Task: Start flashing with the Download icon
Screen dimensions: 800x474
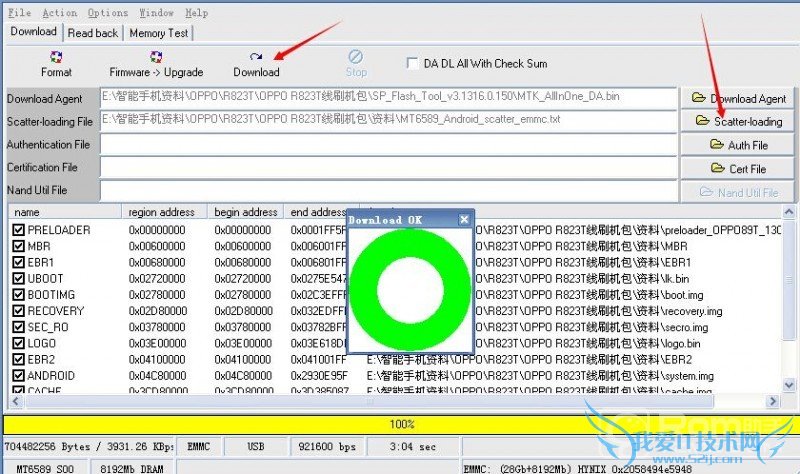Action: (256, 57)
